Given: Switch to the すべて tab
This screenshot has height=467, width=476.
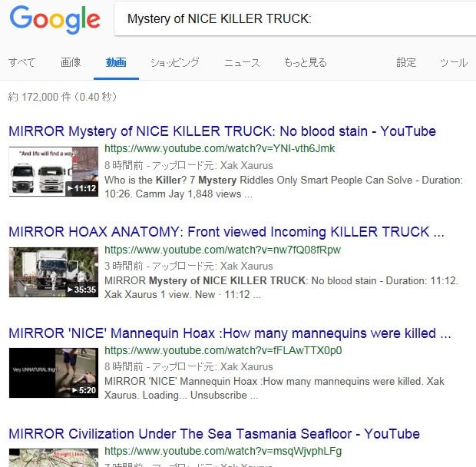Looking at the screenshot, I should [21, 62].
